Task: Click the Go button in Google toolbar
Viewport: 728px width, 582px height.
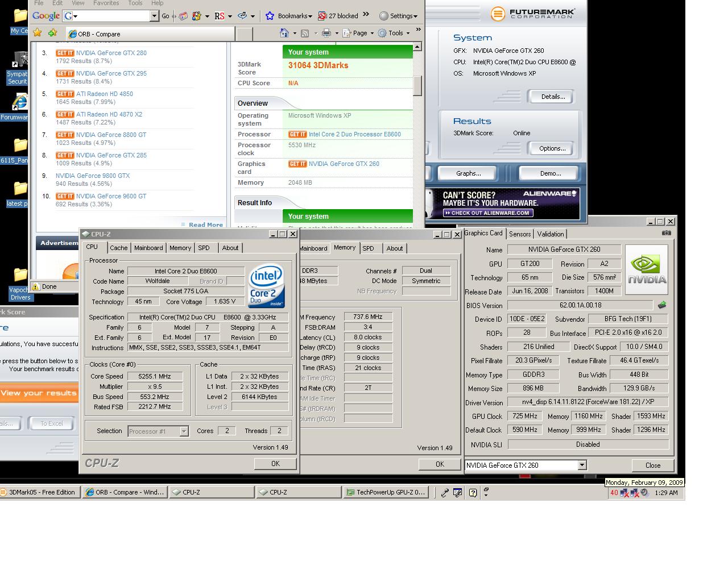Action: click(x=166, y=16)
